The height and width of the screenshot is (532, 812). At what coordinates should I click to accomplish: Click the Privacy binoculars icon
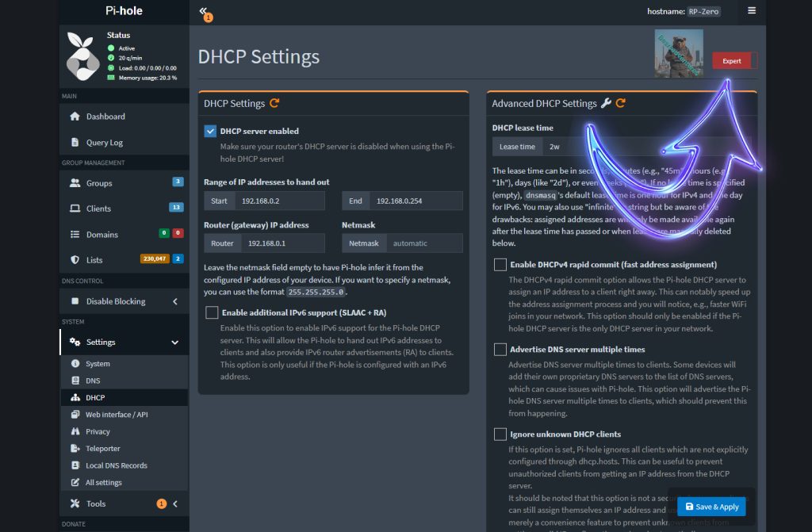[75, 431]
